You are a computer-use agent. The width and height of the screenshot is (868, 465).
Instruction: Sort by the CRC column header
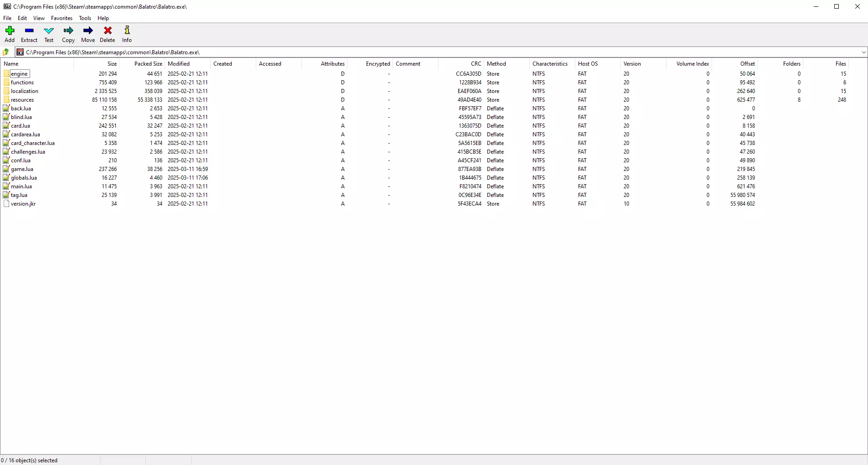pos(461,64)
